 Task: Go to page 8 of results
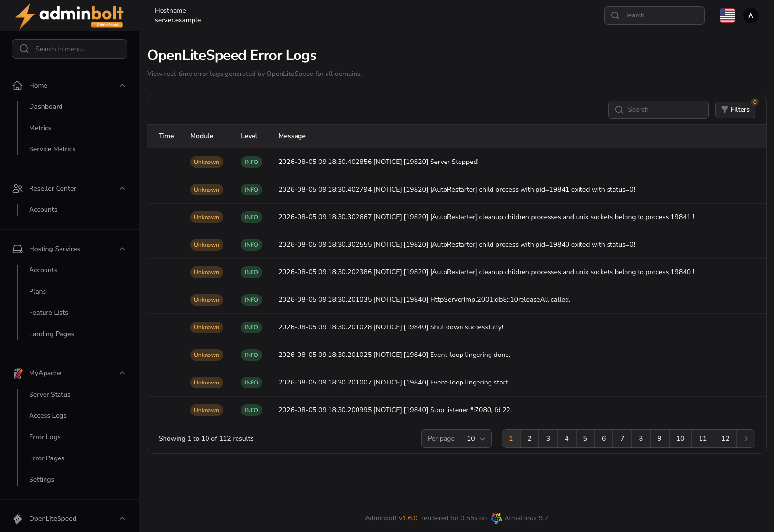(x=641, y=439)
